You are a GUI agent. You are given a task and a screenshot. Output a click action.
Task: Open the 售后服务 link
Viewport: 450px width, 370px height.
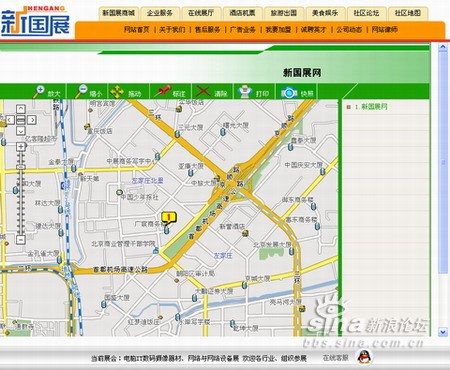(x=208, y=30)
